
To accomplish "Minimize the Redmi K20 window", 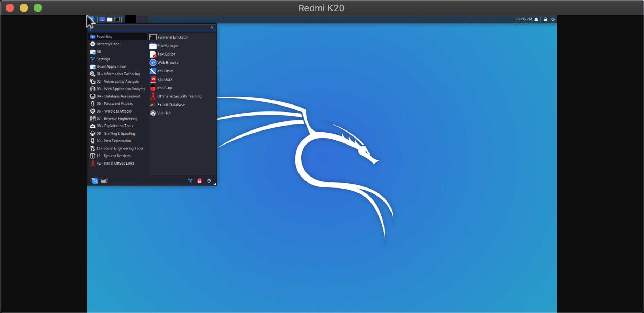I will (24, 8).
